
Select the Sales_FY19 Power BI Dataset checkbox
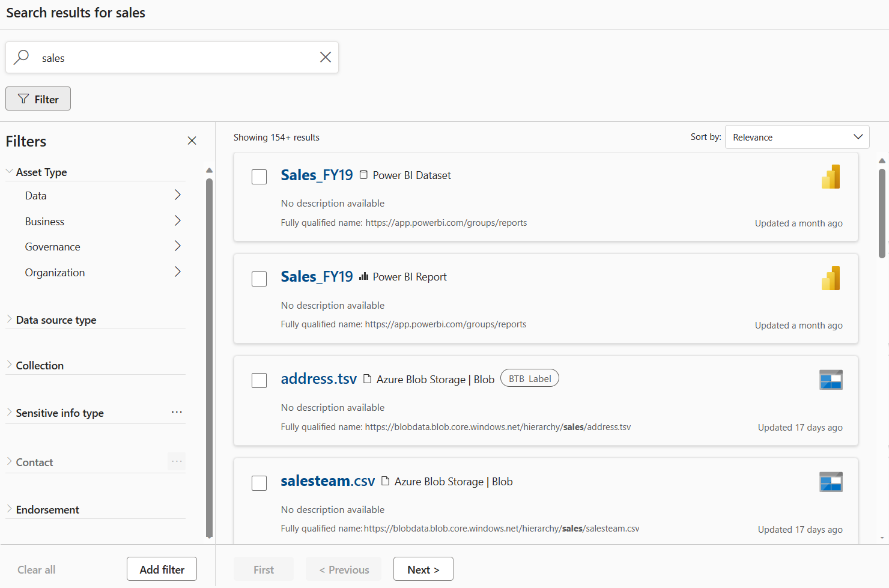point(259,177)
